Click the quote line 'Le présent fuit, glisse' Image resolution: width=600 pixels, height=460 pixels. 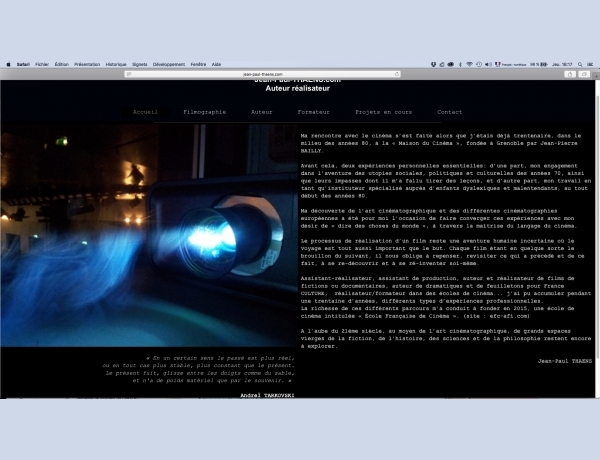click(x=200, y=373)
